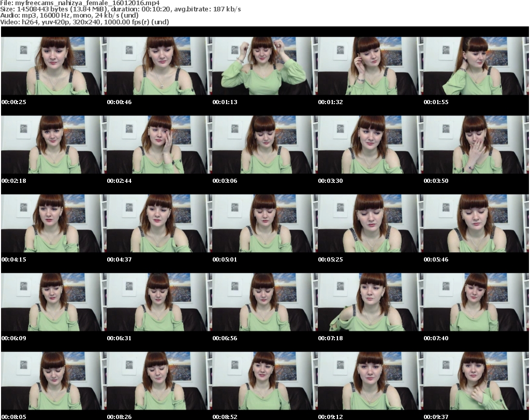Screen dimensions: 530x420
Task: Select the thumbnail frame at 00:05:01
Action: (x=264, y=224)
